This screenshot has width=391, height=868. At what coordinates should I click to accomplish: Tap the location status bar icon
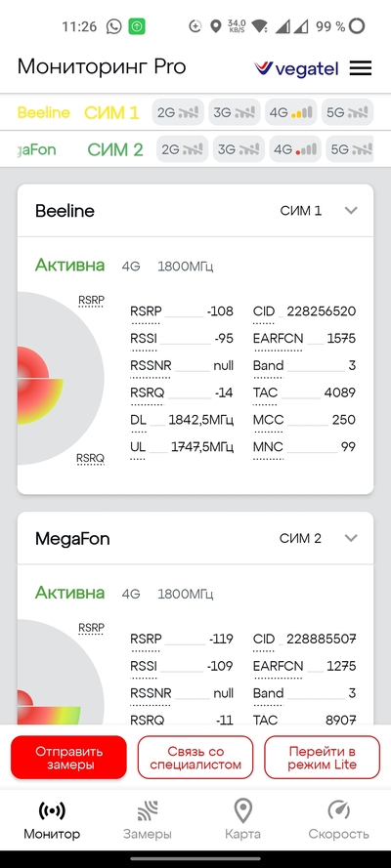pos(215,26)
